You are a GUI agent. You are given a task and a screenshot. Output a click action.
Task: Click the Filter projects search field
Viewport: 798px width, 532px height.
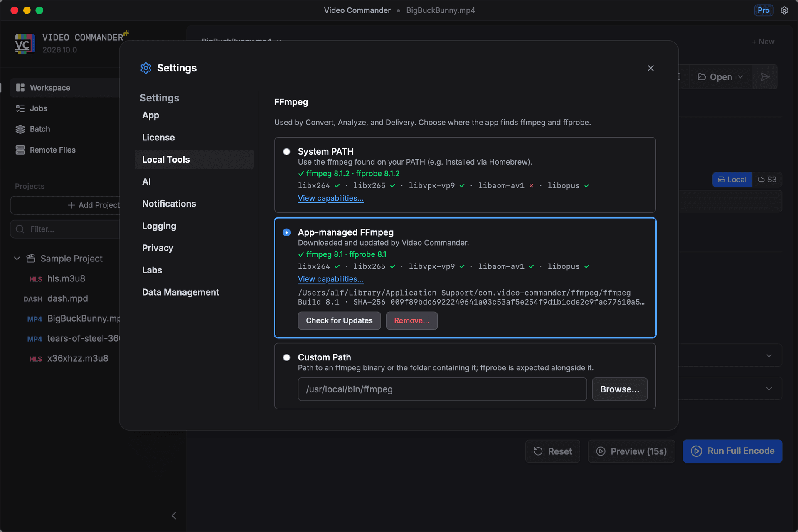[65, 229]
